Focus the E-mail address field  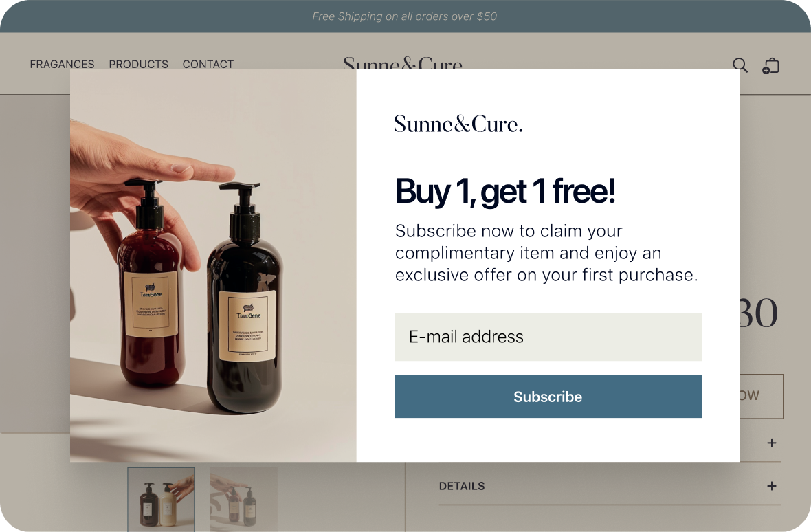(548, 337)
